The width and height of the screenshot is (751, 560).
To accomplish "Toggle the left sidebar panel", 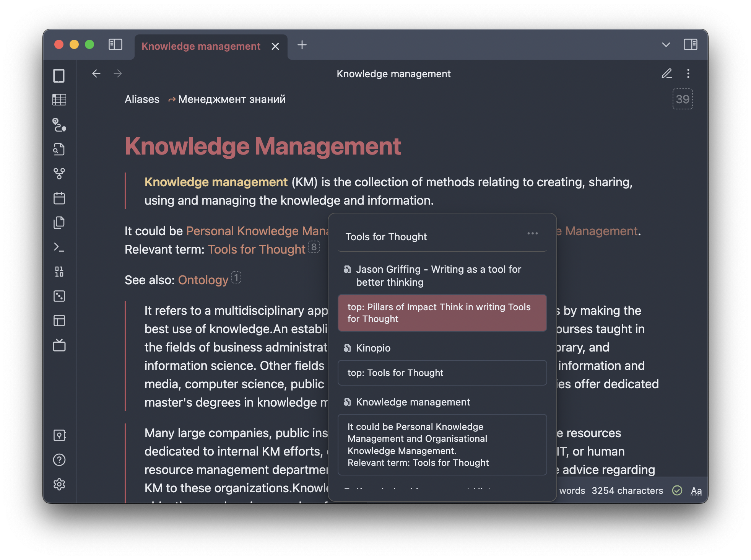I will [115, 45].
